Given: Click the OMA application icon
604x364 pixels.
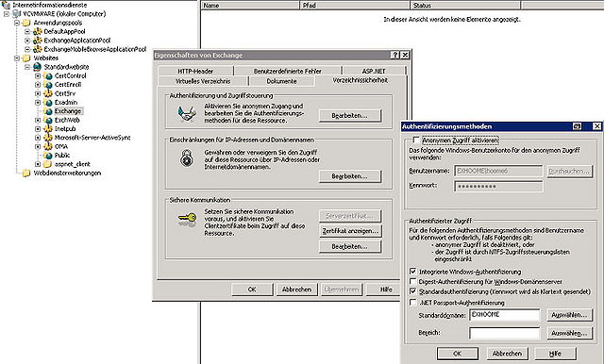Looking at the screenshot, I should point(48,146).
